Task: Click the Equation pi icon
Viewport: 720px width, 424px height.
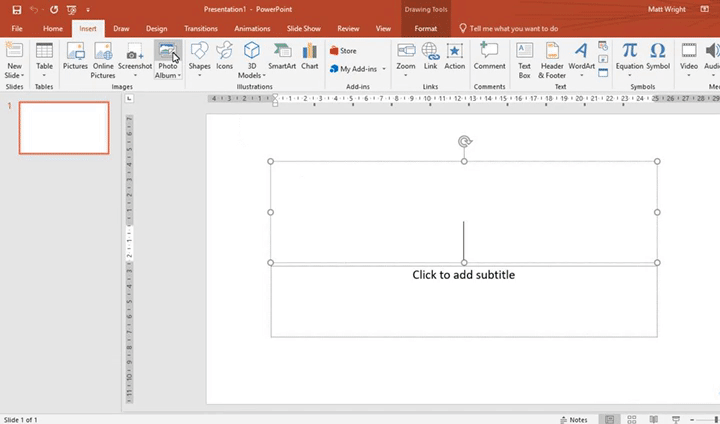Action: click(629, 50)
